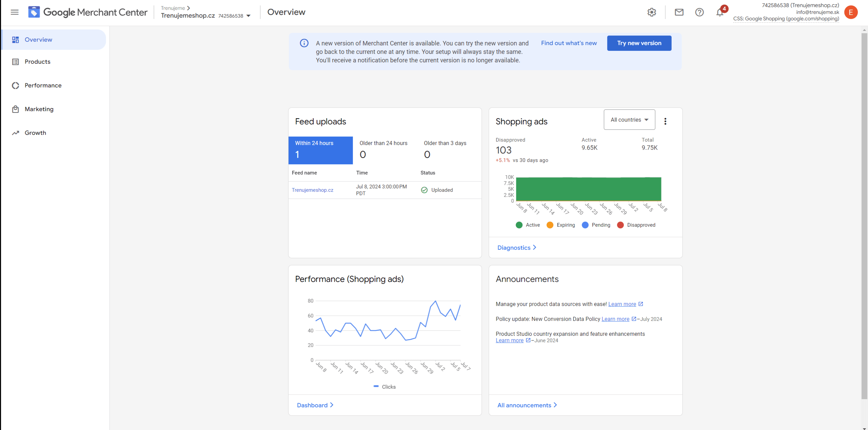The image size is (868, 430).
Task: Click the Performance sidebar icon
Action: click(x=15, y=85)
